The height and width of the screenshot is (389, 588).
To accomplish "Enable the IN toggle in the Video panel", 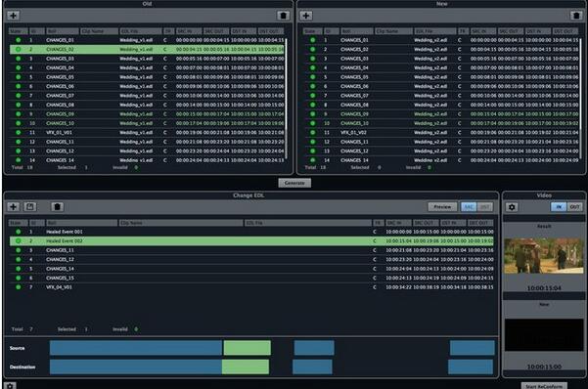I will [x=559, y=207].
